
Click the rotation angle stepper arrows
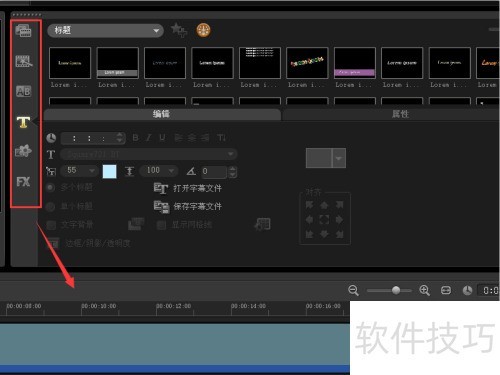233,172
